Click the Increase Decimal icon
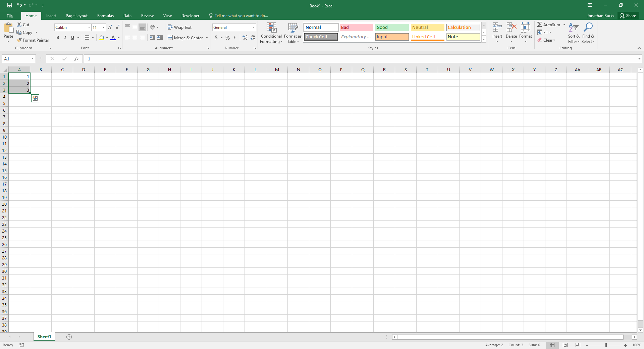This screenshot has width=644, height=349. point(245,38)
